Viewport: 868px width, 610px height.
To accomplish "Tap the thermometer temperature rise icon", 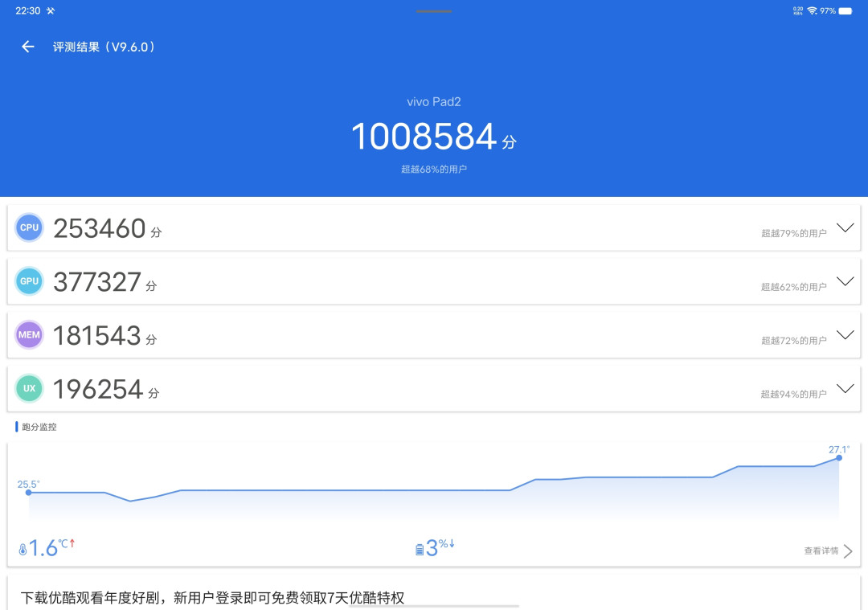I will click(23, 549).
